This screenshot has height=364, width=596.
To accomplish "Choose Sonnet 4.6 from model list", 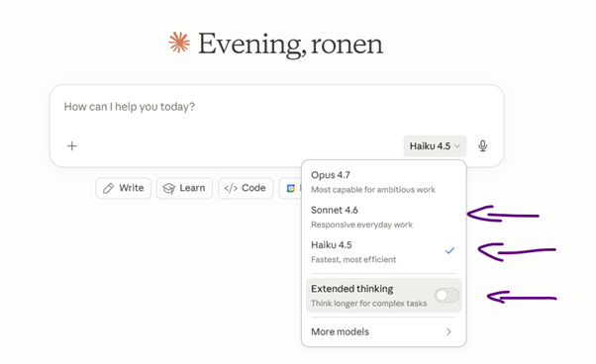I will pos(383,217).
